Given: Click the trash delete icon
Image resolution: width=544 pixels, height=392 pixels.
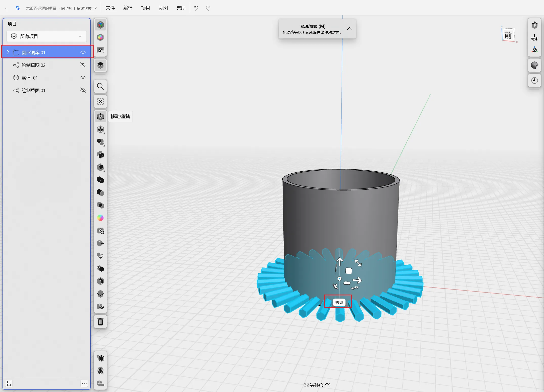Looking at the screenshot, I should point(100,322).
